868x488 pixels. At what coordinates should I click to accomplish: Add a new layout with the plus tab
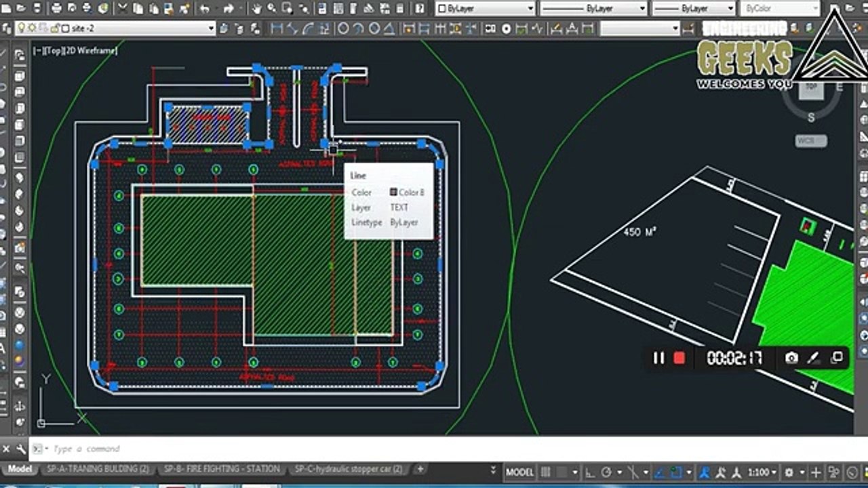420,469
